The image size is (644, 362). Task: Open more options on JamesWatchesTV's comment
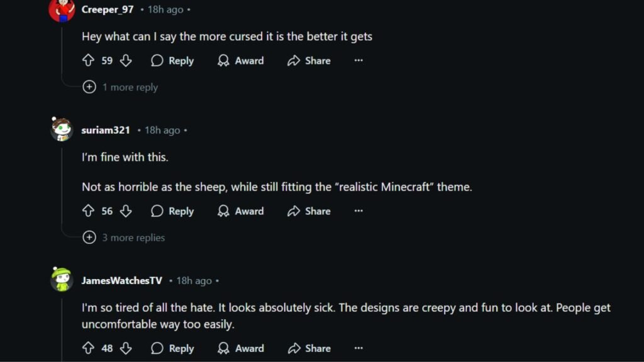[x=358, y=348]
